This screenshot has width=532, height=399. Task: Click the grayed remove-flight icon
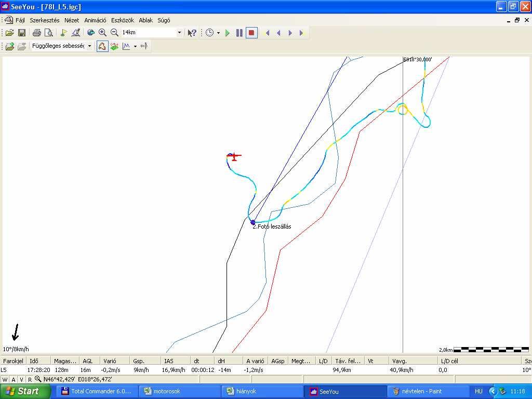[22, 46]
